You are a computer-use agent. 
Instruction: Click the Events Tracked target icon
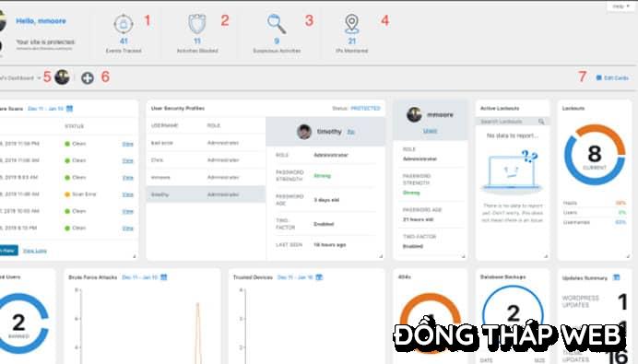click(124, 24)
